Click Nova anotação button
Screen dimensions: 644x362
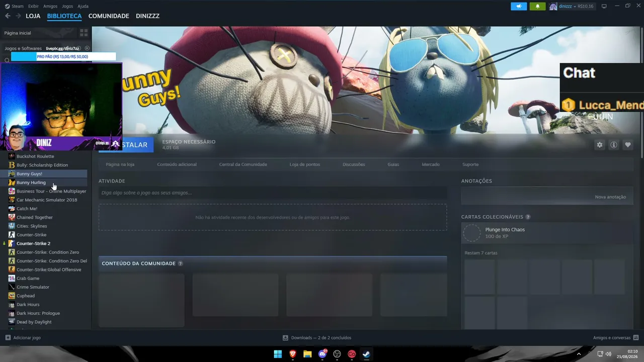pyautogui.click(x=610, y=197)
